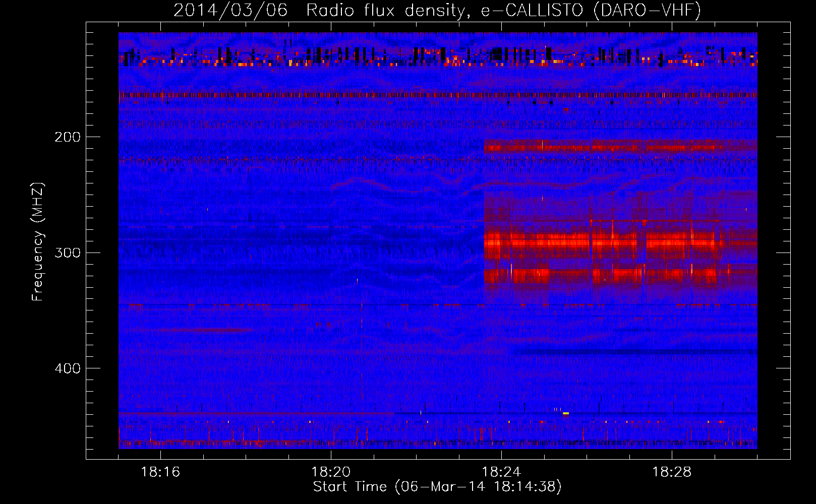Click the 200 frequency tick label
Viewport: 816px width, 504px height.
point(68,137)
